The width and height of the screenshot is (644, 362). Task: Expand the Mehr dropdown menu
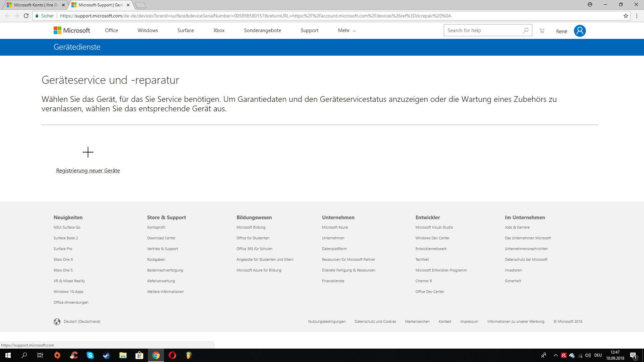pyautogui.click(x=347, y=31)
